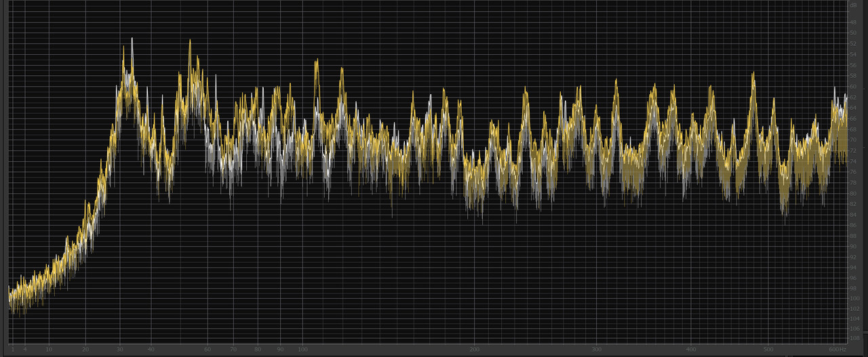Click the 400 frequency axis label
The height and width of the screenshot is (357, 868).
pyautogui.click(x=690, y=350)
